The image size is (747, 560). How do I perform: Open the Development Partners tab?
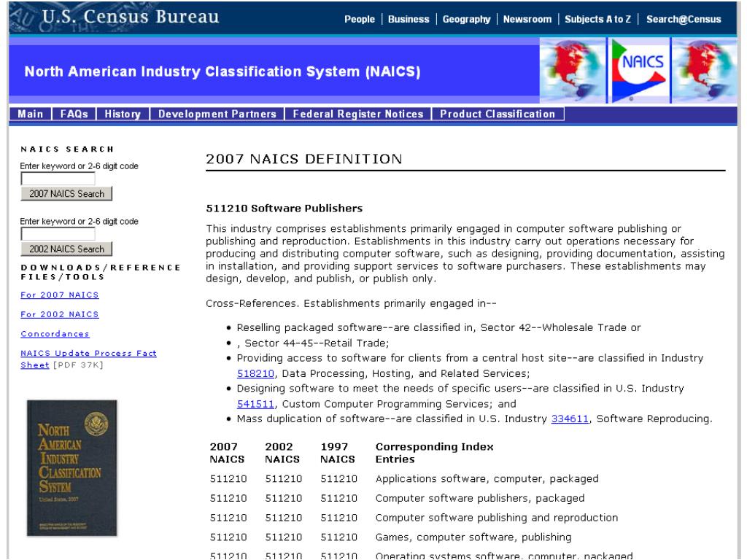click(217, 114)
